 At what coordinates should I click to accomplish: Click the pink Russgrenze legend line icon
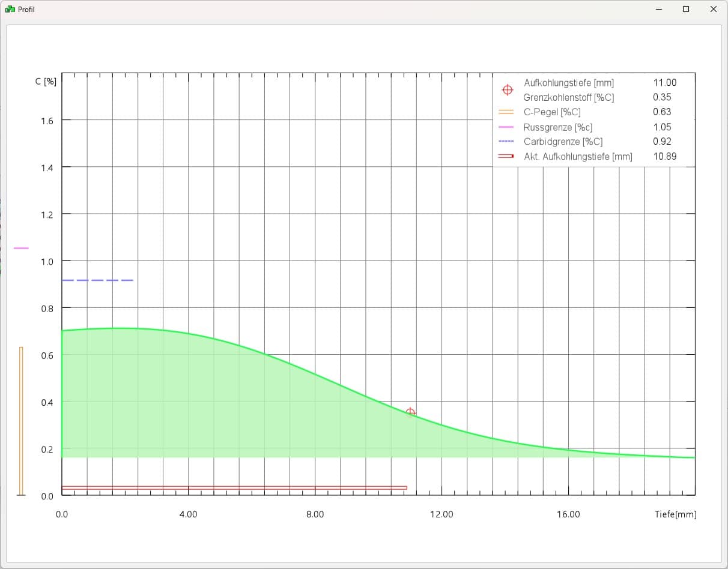point(506,127)
